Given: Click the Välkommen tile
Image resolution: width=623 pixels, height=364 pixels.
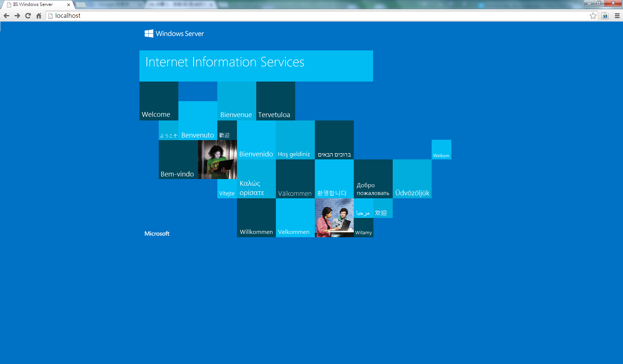Looking at the screenshot, I should tap(295, 179).
